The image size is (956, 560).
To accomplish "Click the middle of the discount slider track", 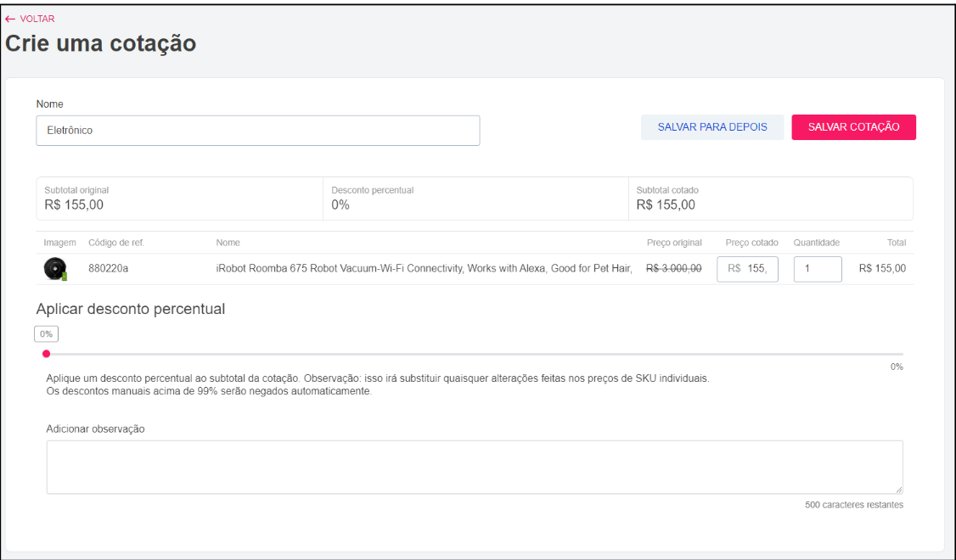I will [475, 354].
